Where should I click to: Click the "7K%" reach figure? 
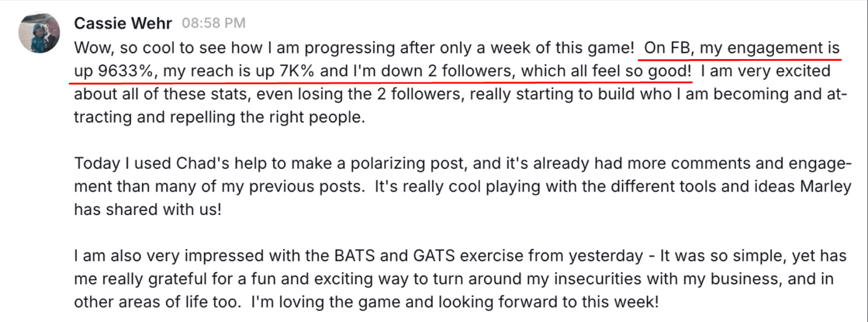coord(297,71)
